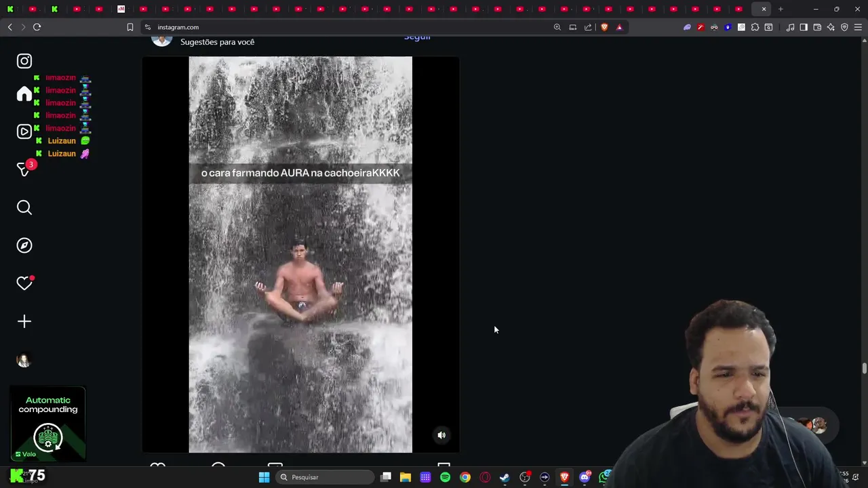Bookmark this page
This screenshot has height=488, width=868.
(130, 27)
